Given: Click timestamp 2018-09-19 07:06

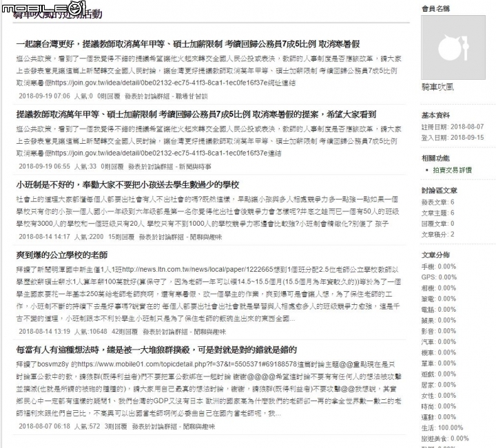Looking at the screenshot, I should 44,96.
